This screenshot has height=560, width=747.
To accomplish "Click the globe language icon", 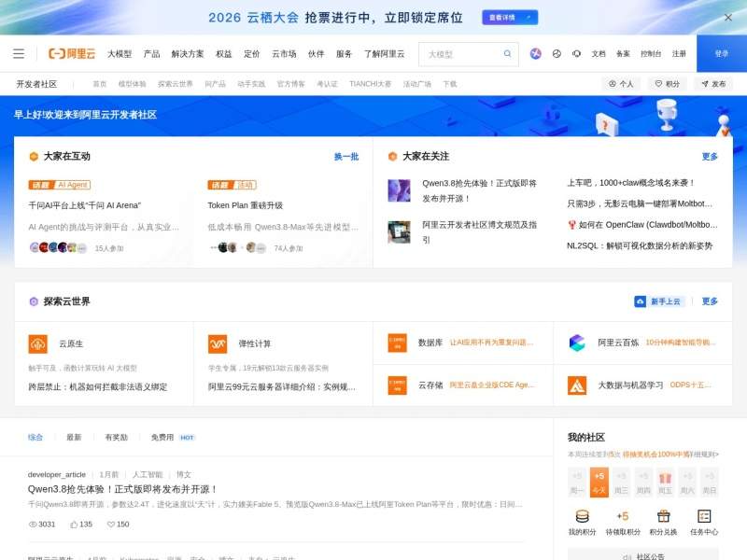I will 557,54.
